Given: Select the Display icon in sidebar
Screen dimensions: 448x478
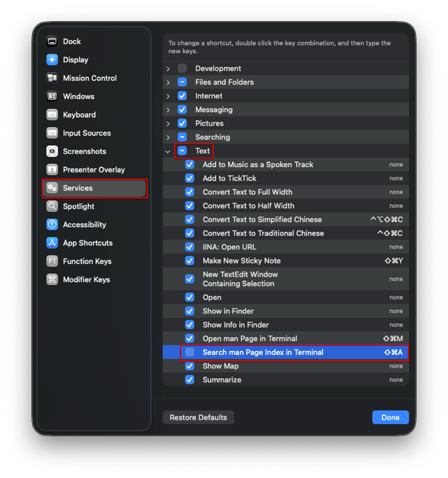Looking at the screenshot, I should tap(52, 59).
